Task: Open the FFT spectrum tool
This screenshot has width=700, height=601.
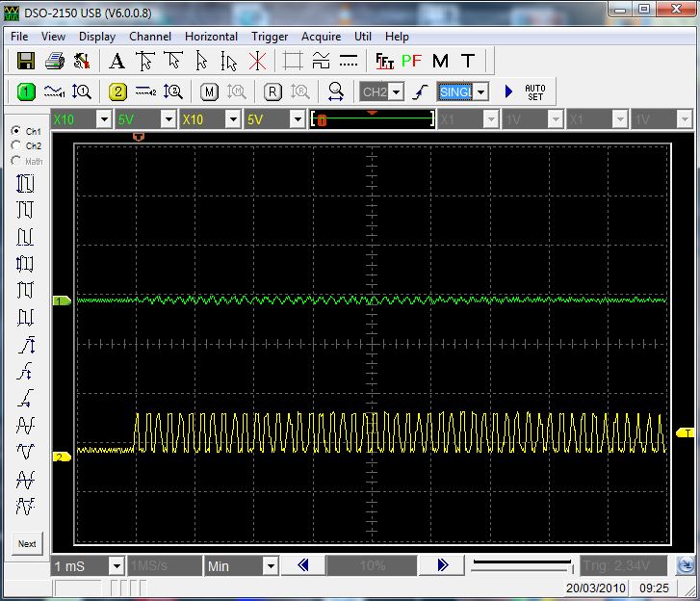Action: pos(384,61)
